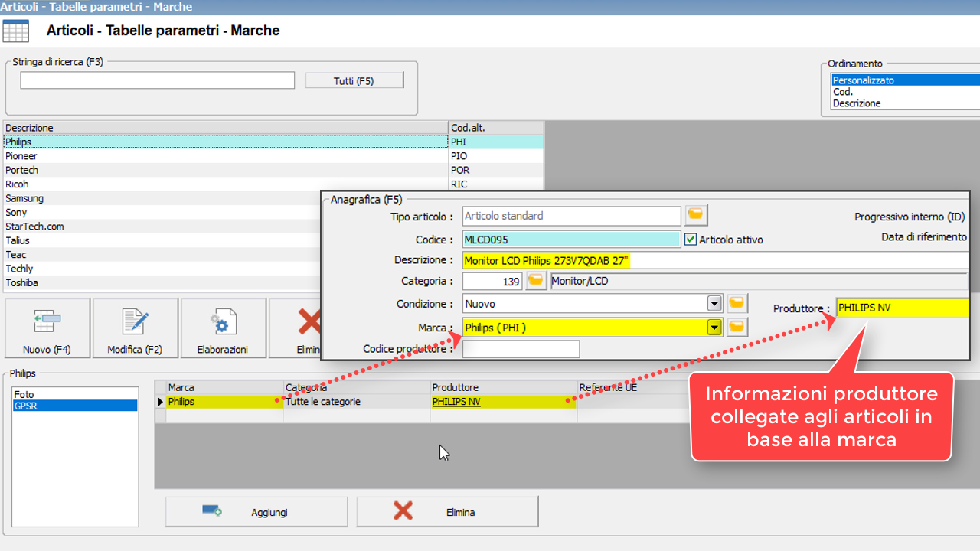The height and width of the screenshot is (551, 980).
Task: Expand the Condizione dropdown
Action: pos(714,303)
